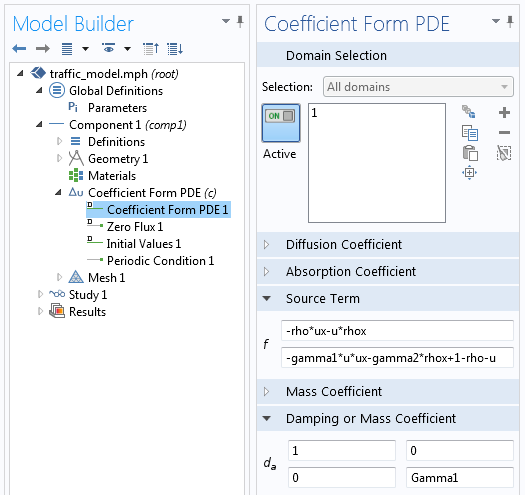Image resolution: width=525 pixels, height=495 pixels.
Task: Collapse the Global Definitions node
Action: (x=39, y=90)
